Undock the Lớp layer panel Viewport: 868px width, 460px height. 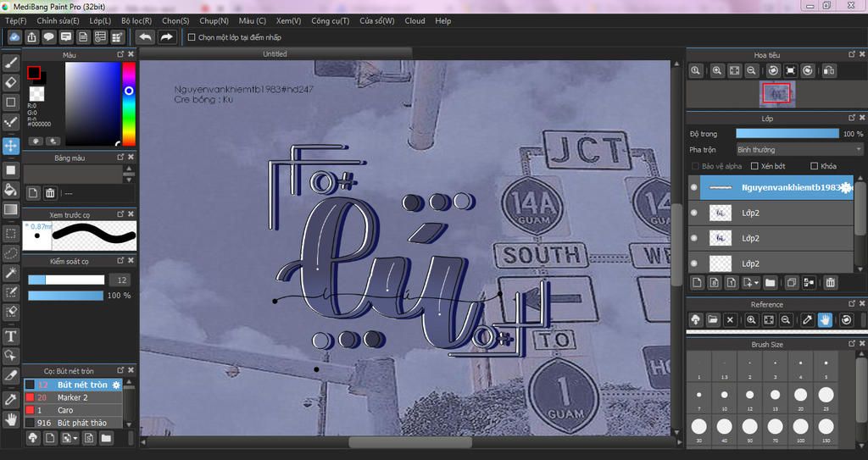[x=852, y=118]
